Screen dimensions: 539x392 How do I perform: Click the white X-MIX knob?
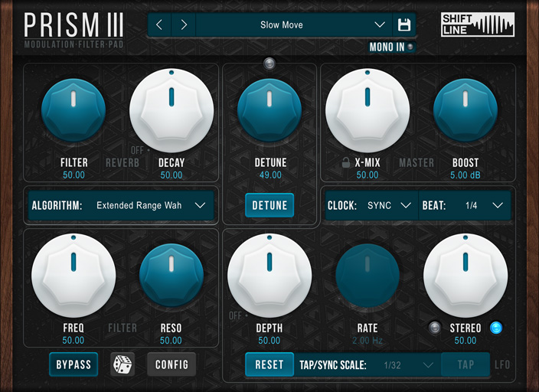(x=367, y=110)
